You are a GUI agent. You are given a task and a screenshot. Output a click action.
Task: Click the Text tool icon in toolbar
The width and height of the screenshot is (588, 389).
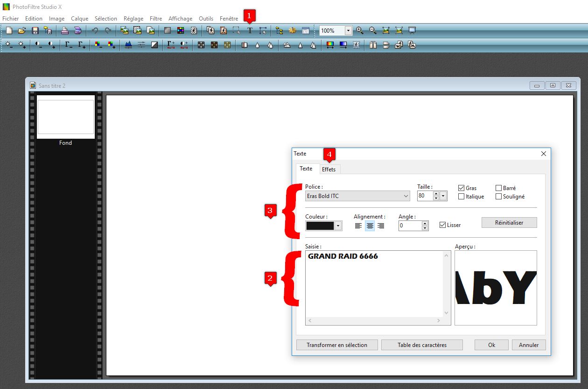250,31
